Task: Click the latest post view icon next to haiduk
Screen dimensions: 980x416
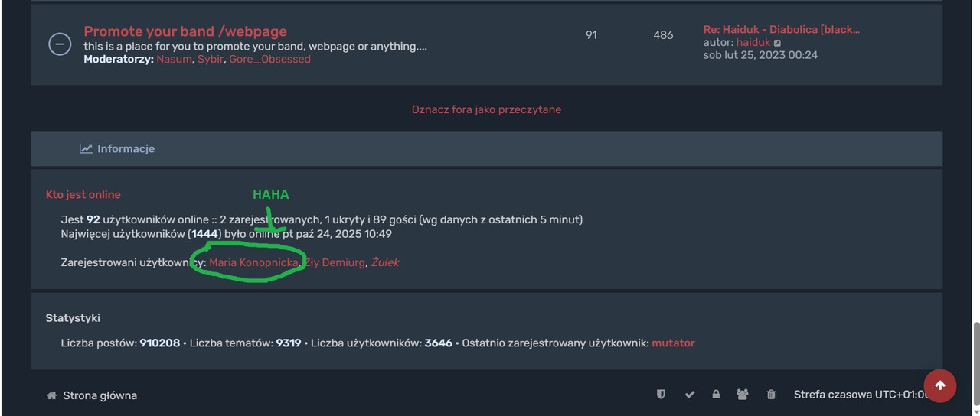Action: [x=777, y=43]
